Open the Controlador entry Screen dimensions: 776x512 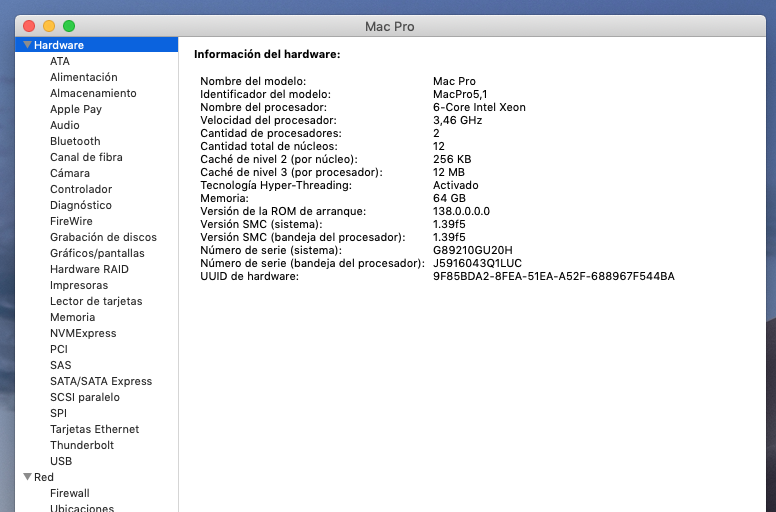click(x=81, y=189)
